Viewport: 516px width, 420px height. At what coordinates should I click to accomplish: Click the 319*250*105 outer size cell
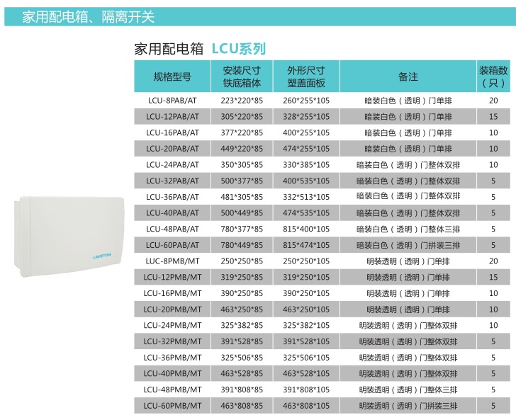(x=306, y=277)
